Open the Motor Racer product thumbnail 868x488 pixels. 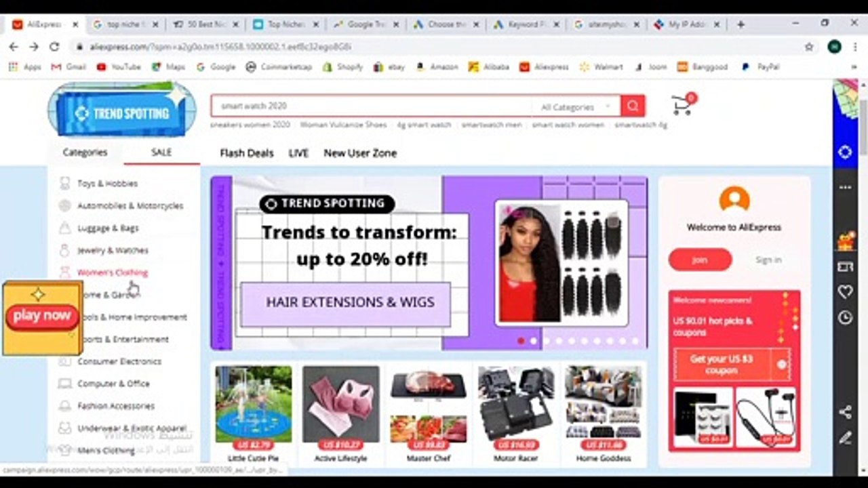516,405
